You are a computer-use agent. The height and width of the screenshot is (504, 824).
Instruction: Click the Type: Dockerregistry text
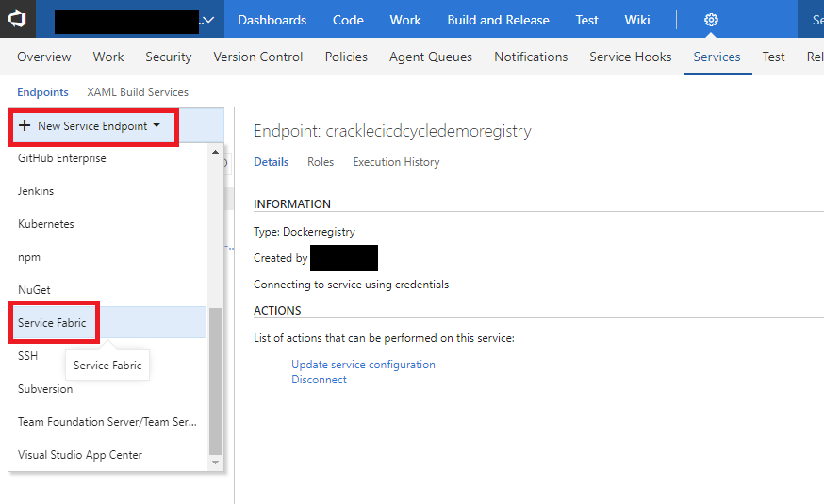305,232
